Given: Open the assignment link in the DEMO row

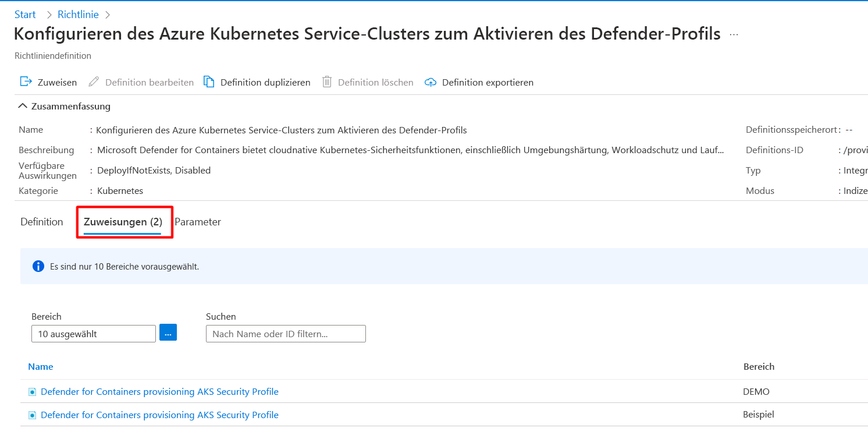Looking at the screenshot, I should pos(159,392).
